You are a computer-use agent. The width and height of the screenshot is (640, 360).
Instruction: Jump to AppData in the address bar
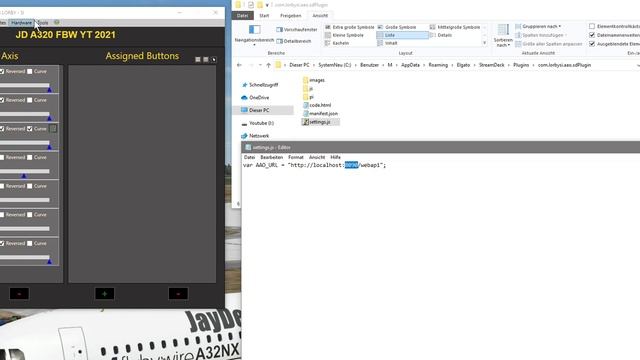tap(410, 65)
